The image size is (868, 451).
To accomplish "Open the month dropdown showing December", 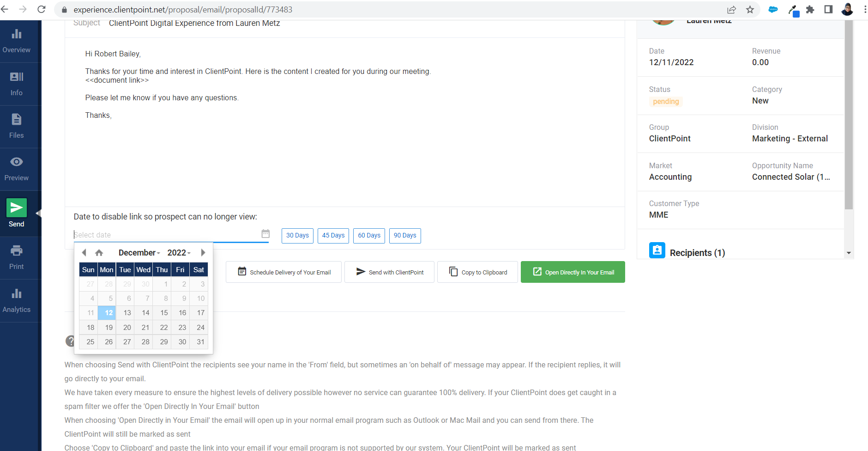I will (x=139, y=252).
